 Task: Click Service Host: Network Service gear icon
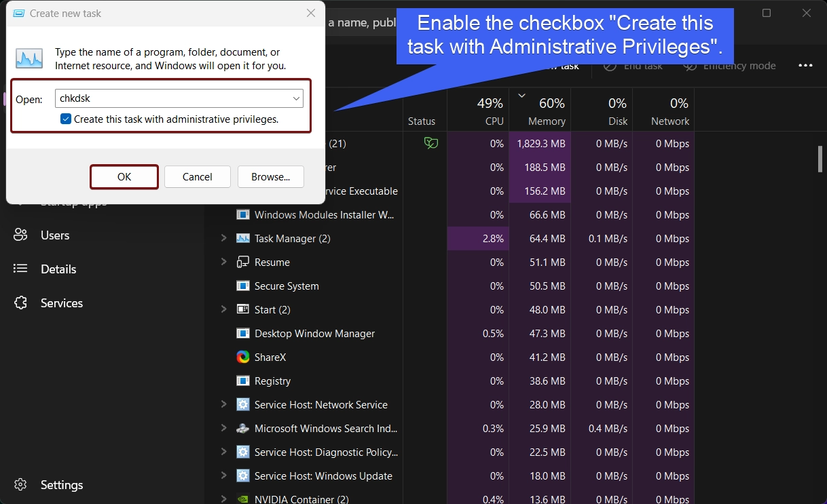pos(243,405)
